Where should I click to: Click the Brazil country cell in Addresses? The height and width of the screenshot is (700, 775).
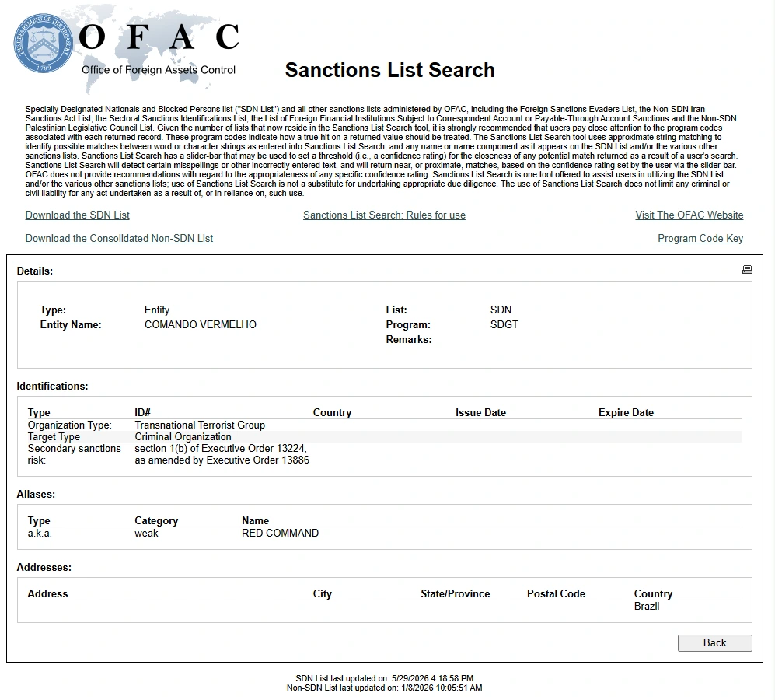click(647, 607)
